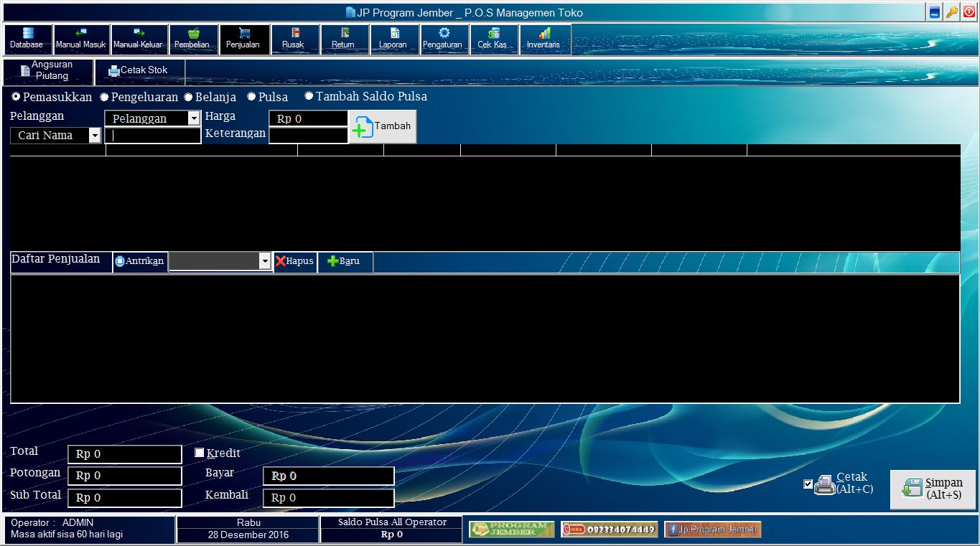Click the Tambah button with green plus

pyautogui.click(x=382, y=126)
